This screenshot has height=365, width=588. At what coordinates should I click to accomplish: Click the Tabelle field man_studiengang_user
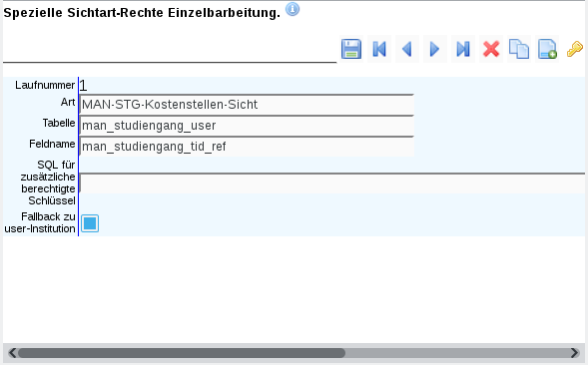[x=247, y=126]
